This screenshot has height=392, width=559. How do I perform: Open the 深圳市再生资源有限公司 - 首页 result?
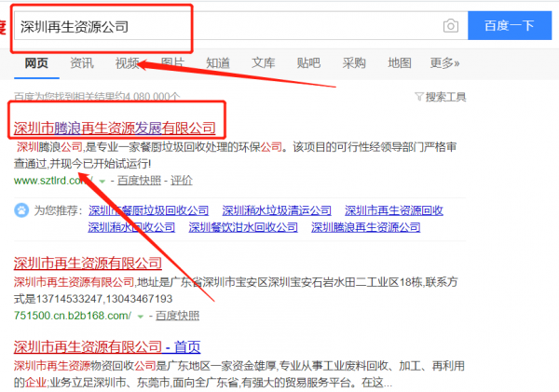(107, 346)
